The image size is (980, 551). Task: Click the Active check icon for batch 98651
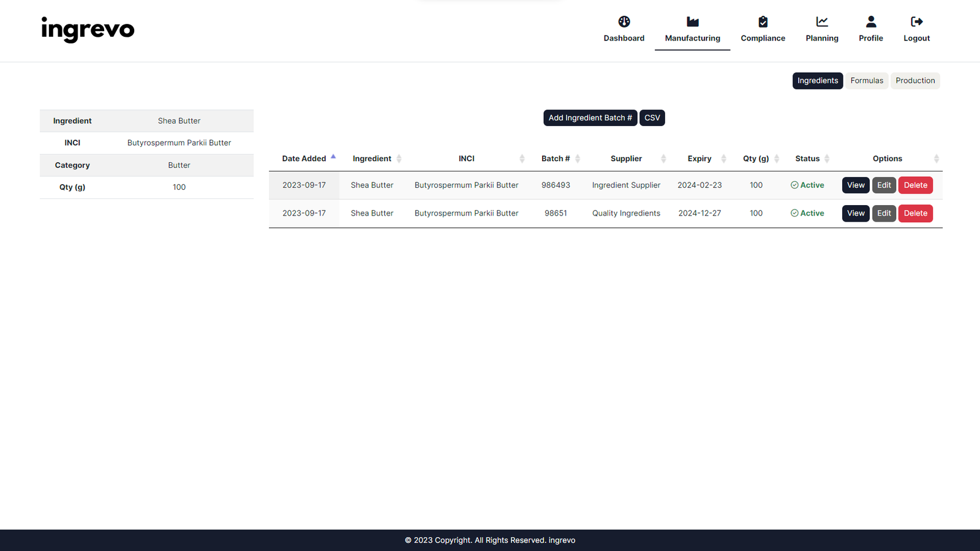pos(794,213)
